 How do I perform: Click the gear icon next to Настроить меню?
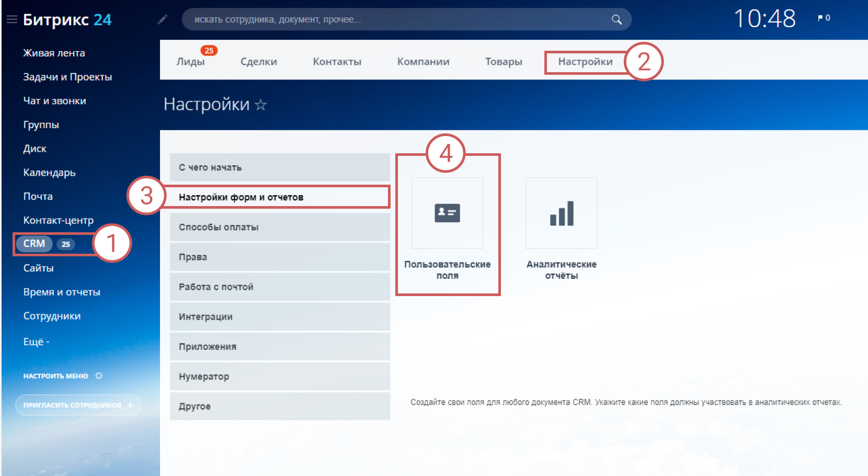click(99, 376)
